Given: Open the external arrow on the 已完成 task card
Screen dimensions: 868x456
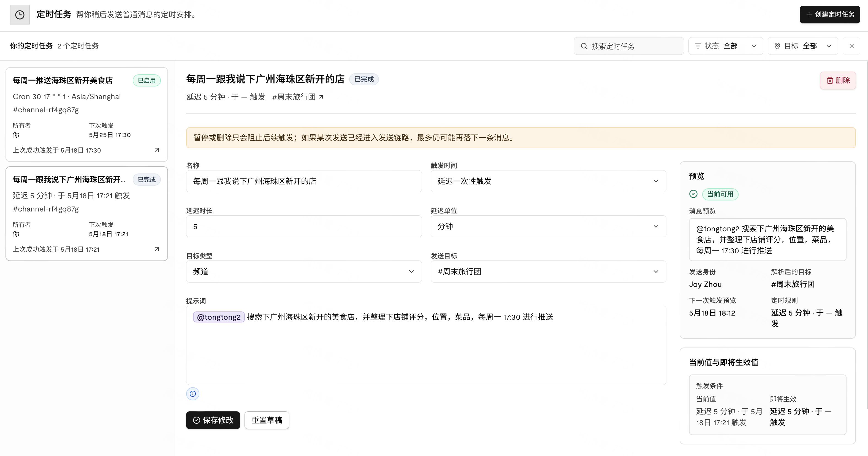Looking at the screenshot, I should coord(157,249).
